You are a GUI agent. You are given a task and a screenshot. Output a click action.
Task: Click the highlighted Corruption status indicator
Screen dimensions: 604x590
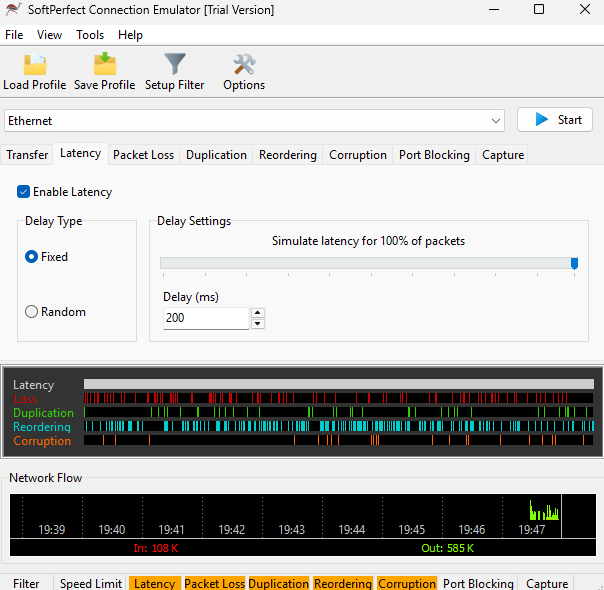pos(407,583)
